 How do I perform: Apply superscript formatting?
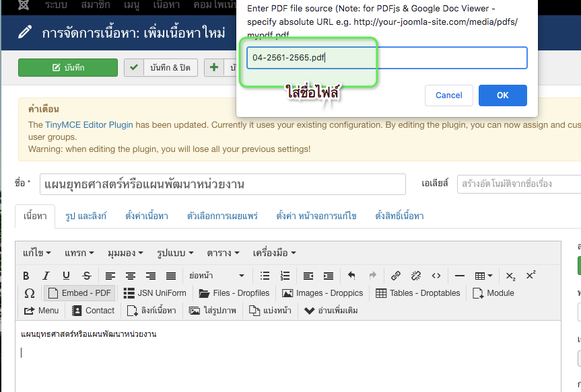coord(531,276)
